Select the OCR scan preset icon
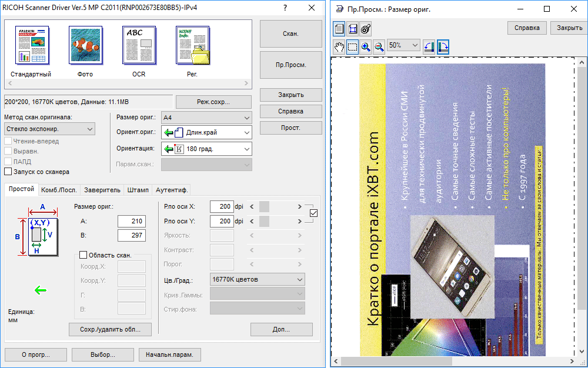This screenshot has height=368, width=588. tap(139, 45)
